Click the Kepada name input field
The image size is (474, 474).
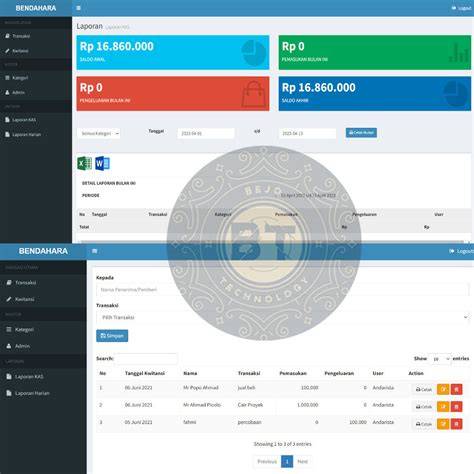(x=282, y=290)
